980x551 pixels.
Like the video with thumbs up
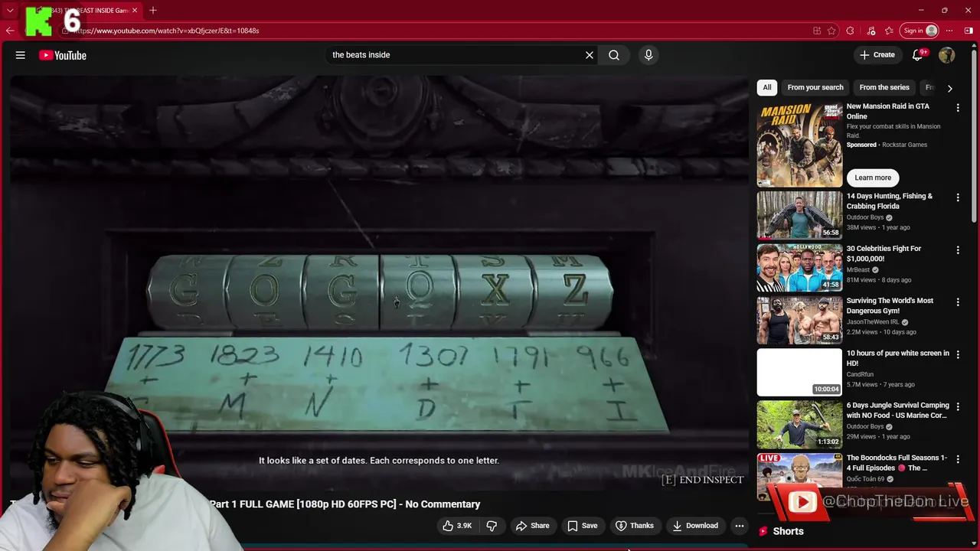pyautogui.click(x=457, y=526)
